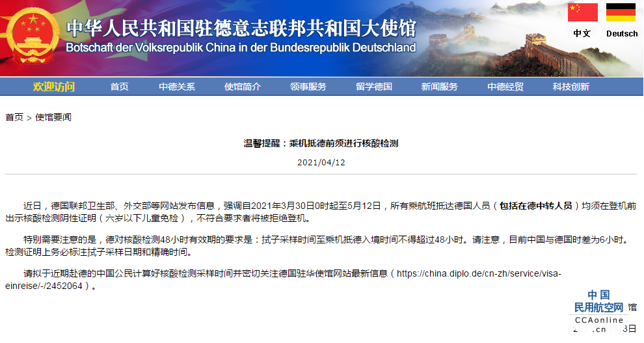
Task: Click the paragraph starting 请拟于近期赴德
Action: pyautogui.click(x=283, y=280)
